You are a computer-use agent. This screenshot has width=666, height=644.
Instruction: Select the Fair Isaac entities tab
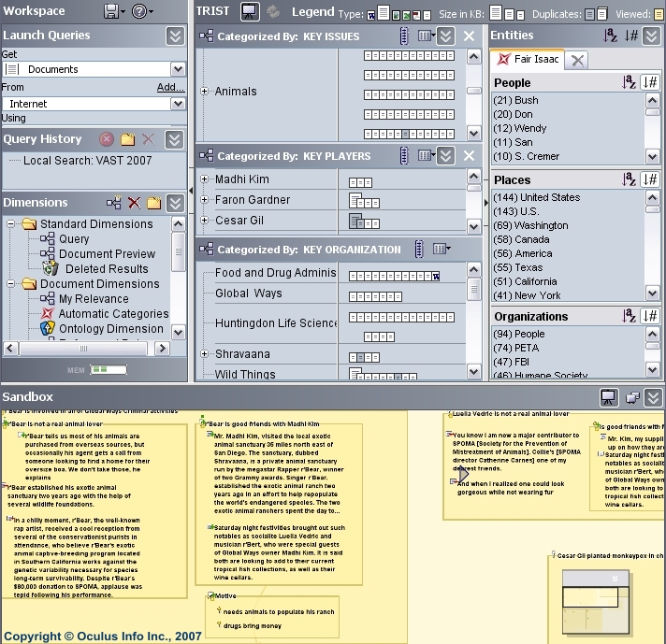528,59
